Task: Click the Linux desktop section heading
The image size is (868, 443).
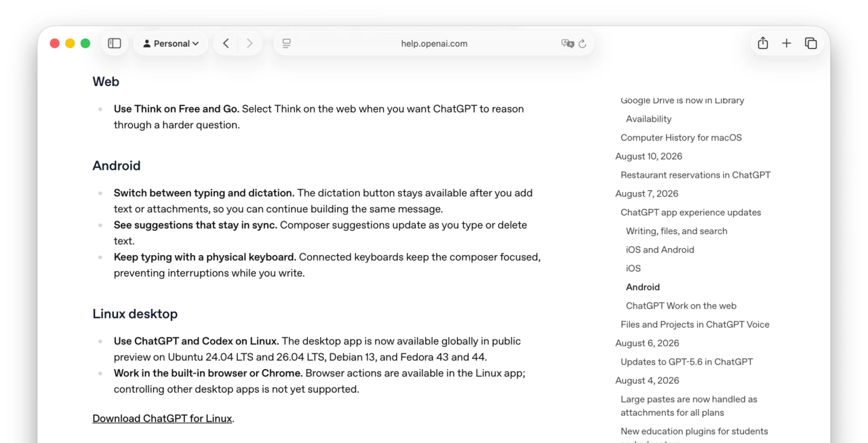Action: pyautogui.click(x=135, y=314)
